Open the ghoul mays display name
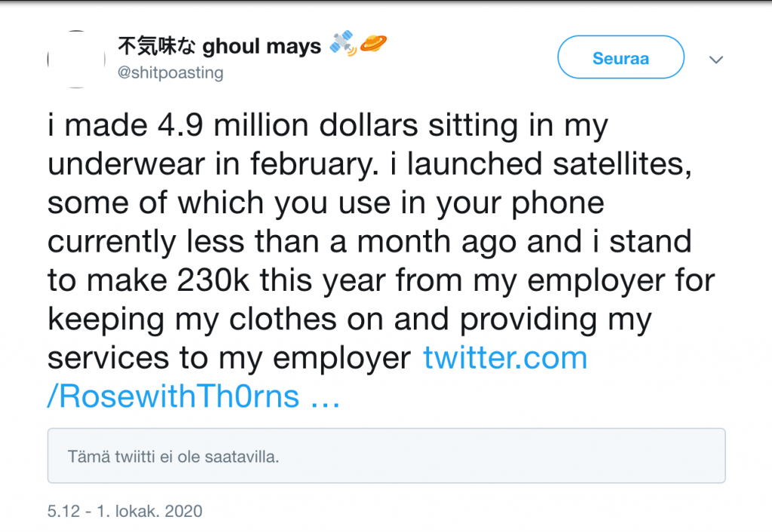 [262, 46]
